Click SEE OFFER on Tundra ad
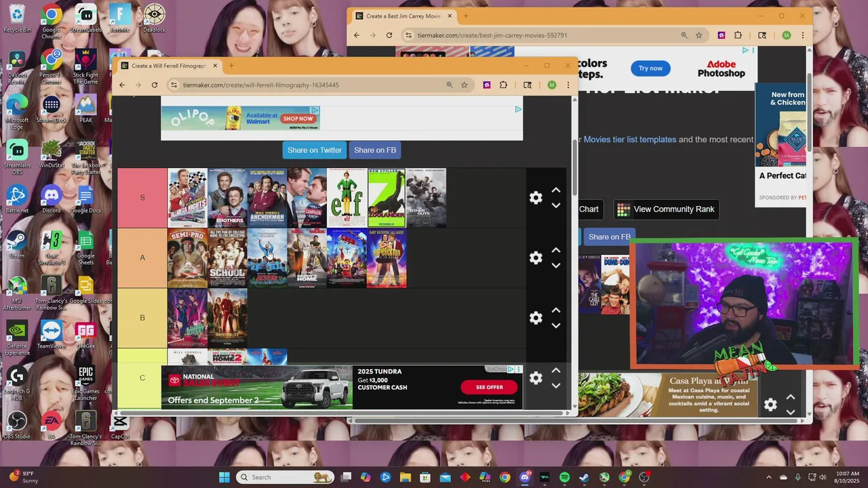Screen dimensions: 868x488 coord(489,387)
